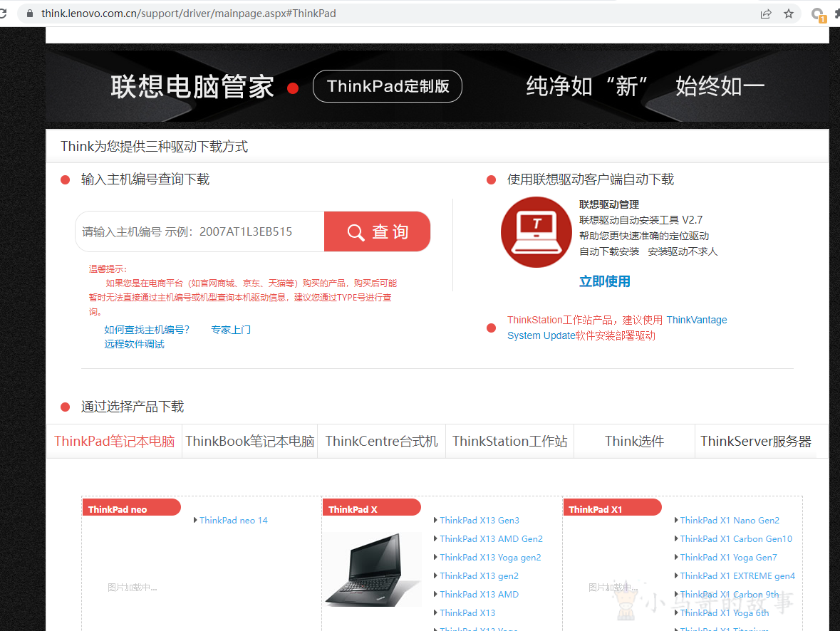Open ThinkPad X13 AMD Gen2 link

[x=492, y=539]
